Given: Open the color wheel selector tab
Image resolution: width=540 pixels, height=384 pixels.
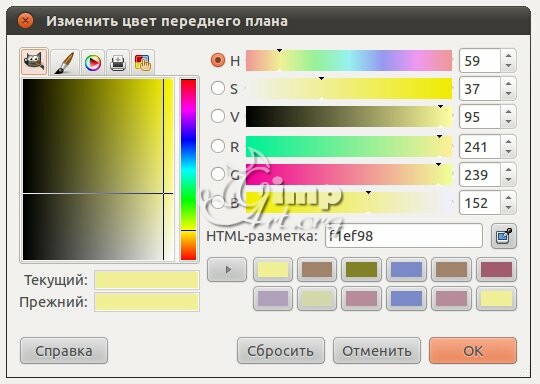Looking at the screenshot, I should point(93,63).
